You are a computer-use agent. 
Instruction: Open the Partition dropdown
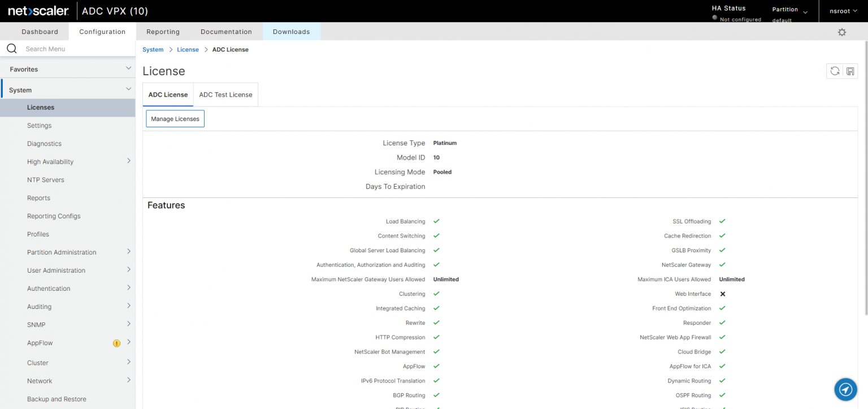point(789,11)
